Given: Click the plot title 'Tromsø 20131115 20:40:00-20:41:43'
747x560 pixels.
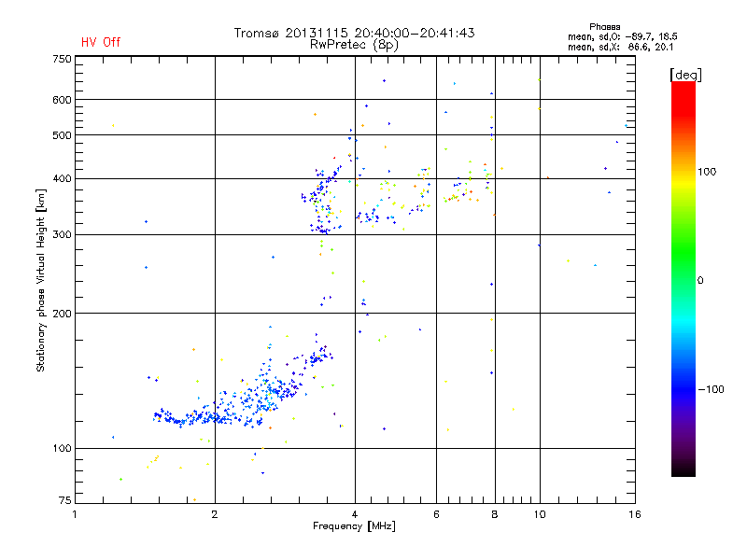Looking at the screenshot, I should [x=354, y=33].
